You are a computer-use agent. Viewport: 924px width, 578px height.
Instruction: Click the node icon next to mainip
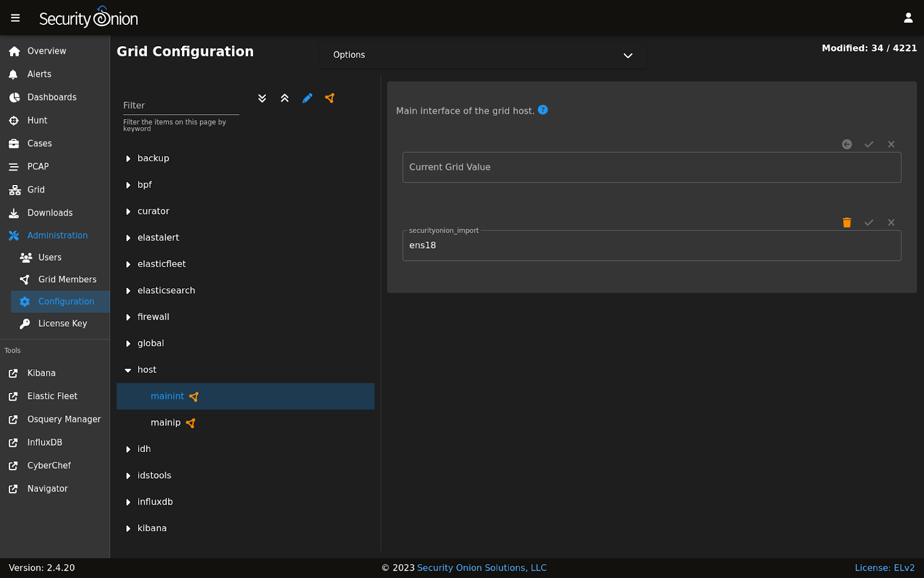191,423
